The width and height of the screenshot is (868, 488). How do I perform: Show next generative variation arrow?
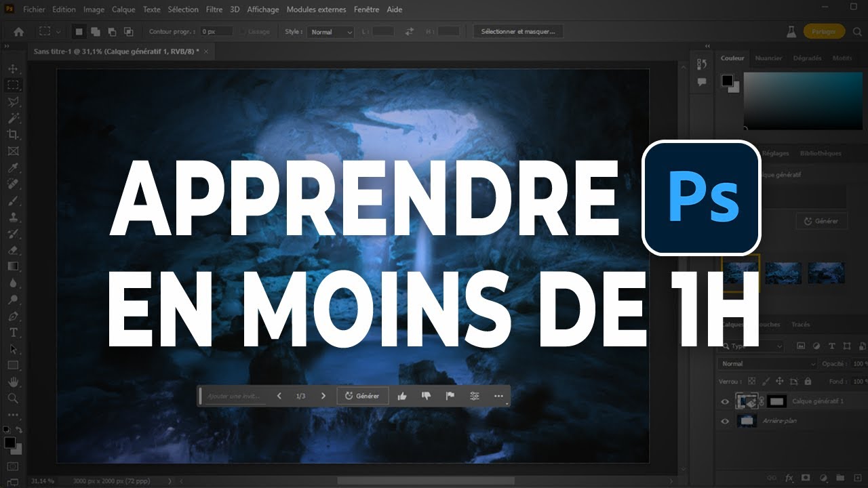(323, 396)
